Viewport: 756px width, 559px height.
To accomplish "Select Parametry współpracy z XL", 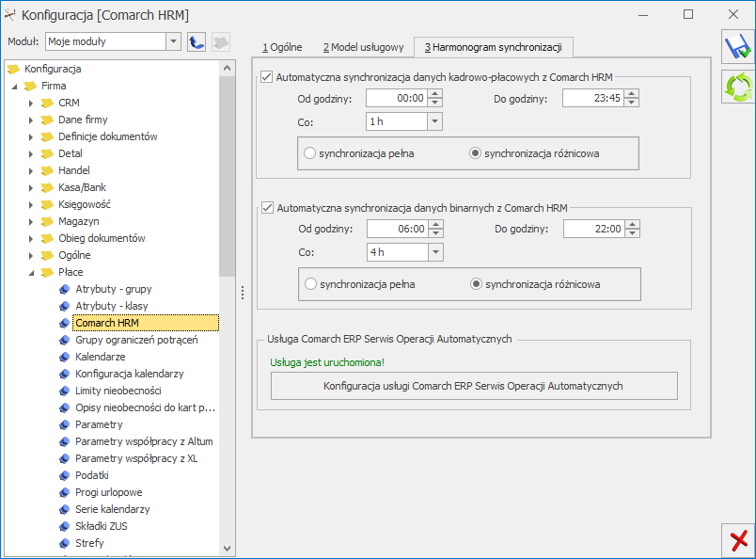I will [x=136, y=458].
